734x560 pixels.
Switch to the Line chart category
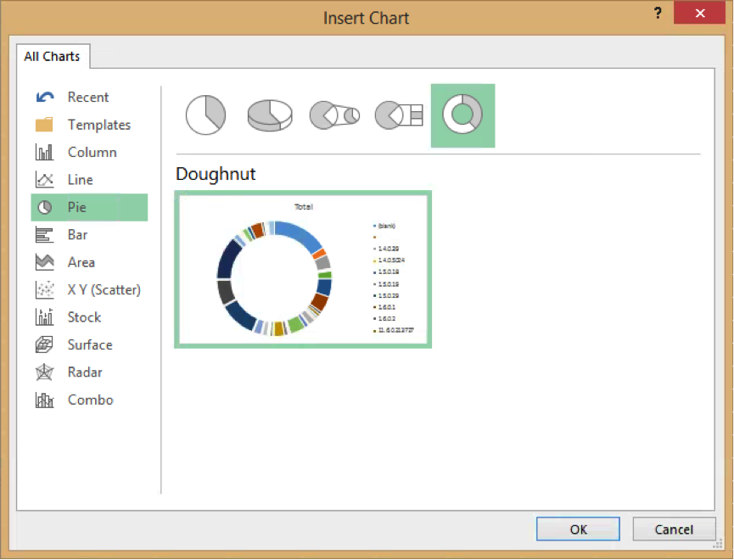tap(80, 180)
